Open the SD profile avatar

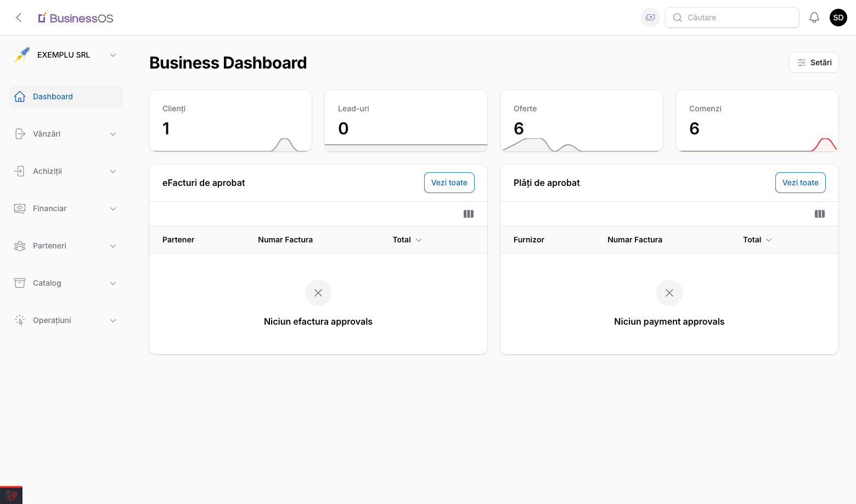(x=838, y=17)
